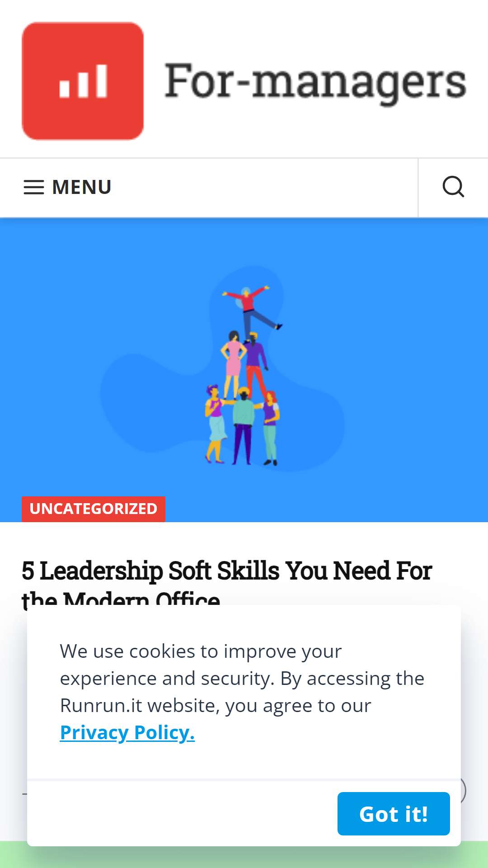Click the For-managers site title text

tap(315, 81)
